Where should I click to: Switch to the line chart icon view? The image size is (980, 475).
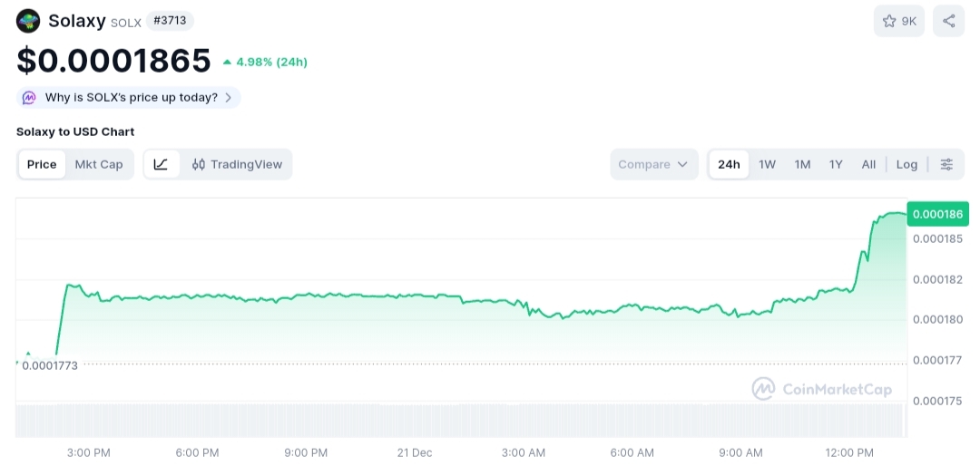tap(162, 164)
